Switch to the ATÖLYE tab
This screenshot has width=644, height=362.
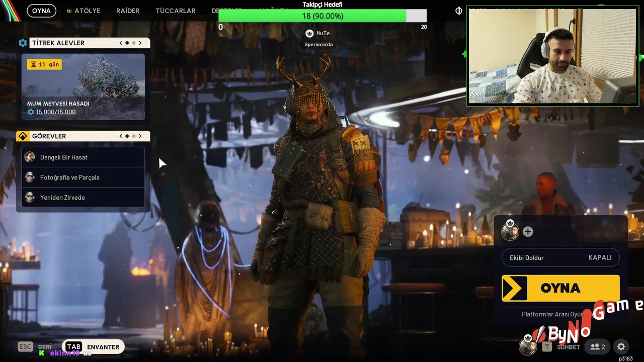pos(88,11)
